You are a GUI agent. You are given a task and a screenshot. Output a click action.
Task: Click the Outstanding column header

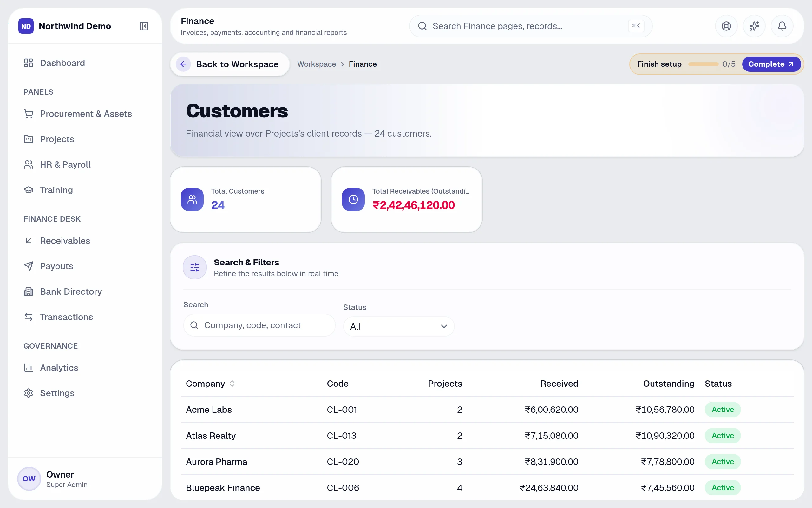click(668, 384)
